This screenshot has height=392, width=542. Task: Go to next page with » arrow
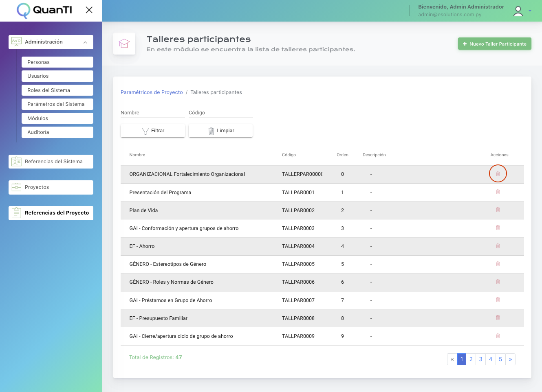coord(510,359)
